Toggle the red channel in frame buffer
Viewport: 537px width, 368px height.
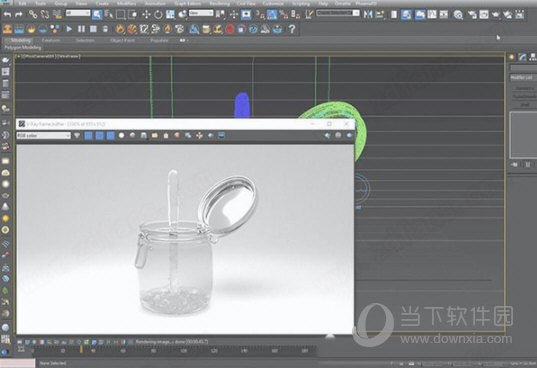pyautogui.click(x=88, y=136)
